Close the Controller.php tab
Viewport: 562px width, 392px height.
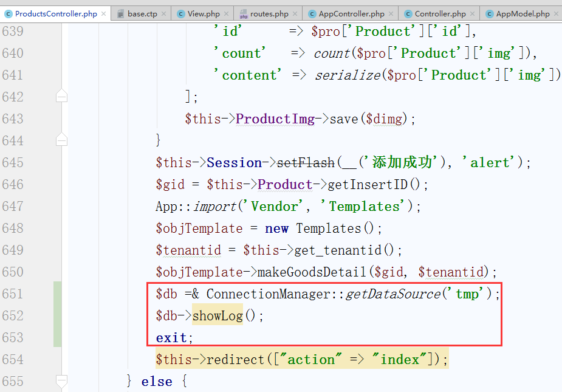click(x=472, y=13)
